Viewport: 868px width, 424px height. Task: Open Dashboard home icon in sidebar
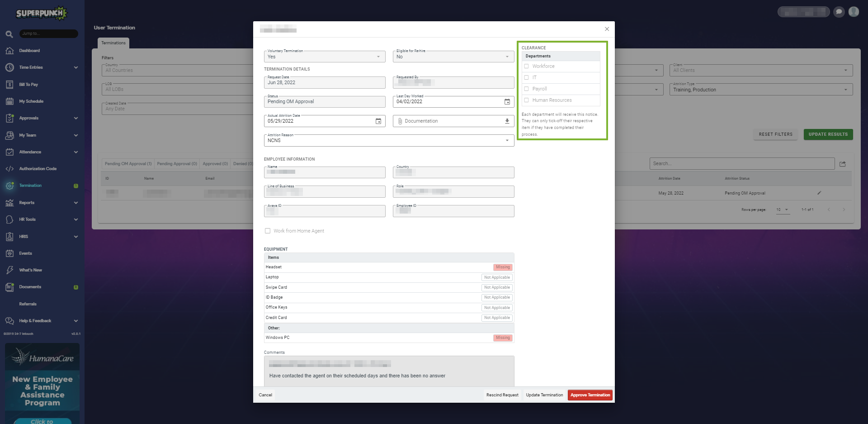coord(9,51)
